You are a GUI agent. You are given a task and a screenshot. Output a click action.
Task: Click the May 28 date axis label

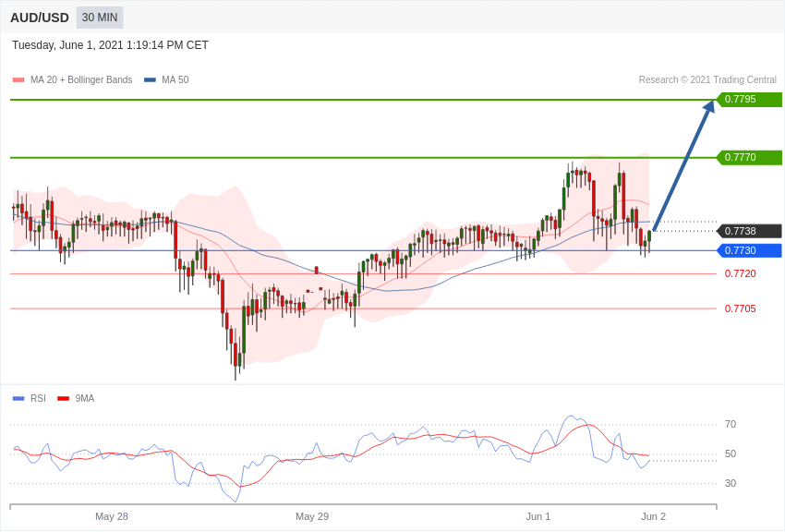point(112,516)
